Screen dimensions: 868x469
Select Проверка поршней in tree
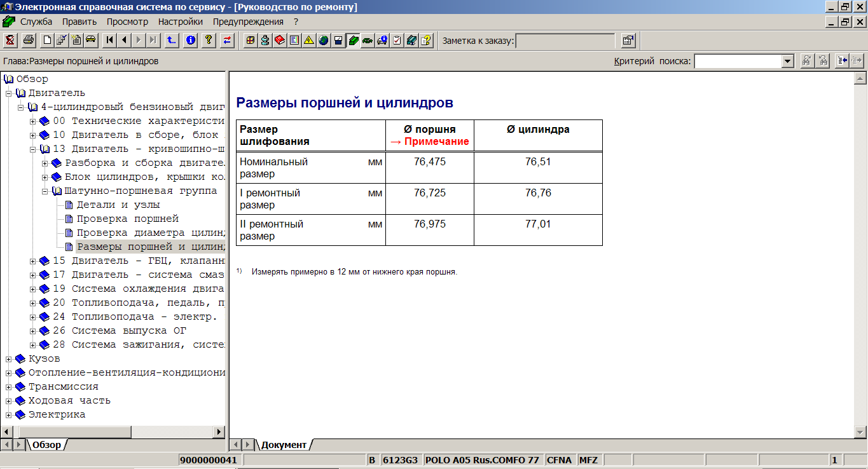[x=127, y=219]
